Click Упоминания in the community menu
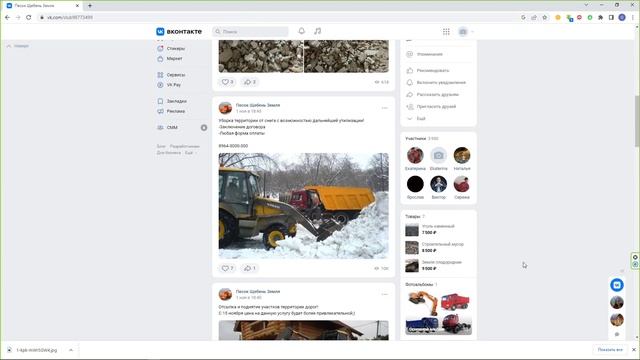This screenshot has width=640, height=360. coord(429,54)
